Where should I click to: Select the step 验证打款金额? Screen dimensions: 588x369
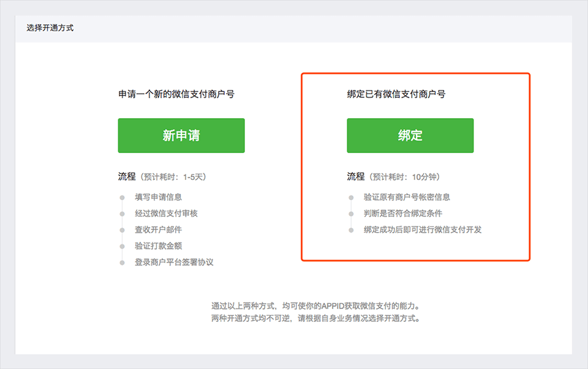coord(158,246)
